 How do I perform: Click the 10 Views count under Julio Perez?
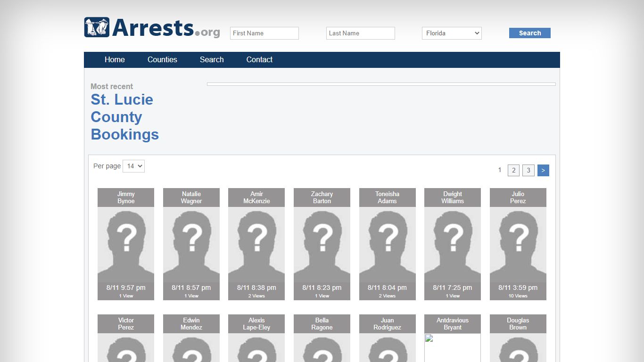click(x=518, y=296)
